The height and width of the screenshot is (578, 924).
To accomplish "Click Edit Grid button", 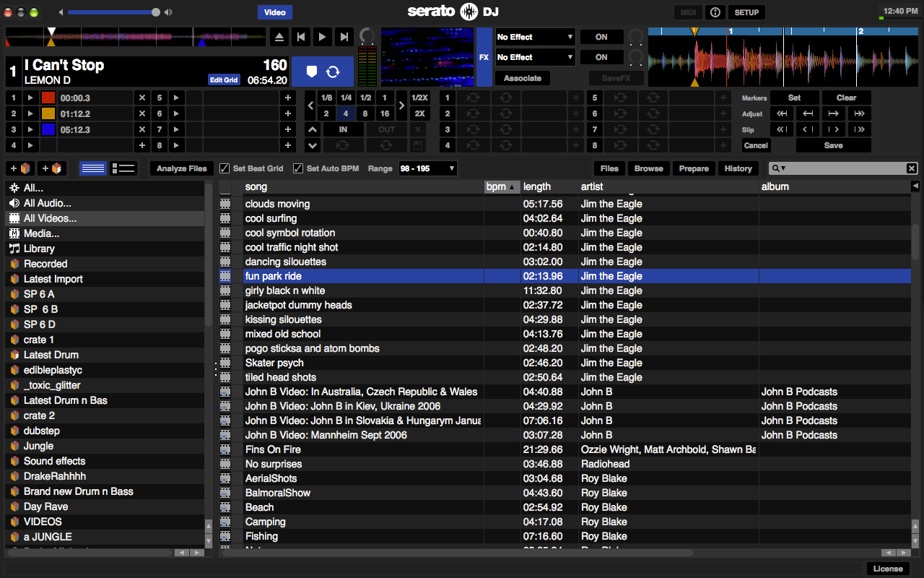I will (224, 80).
